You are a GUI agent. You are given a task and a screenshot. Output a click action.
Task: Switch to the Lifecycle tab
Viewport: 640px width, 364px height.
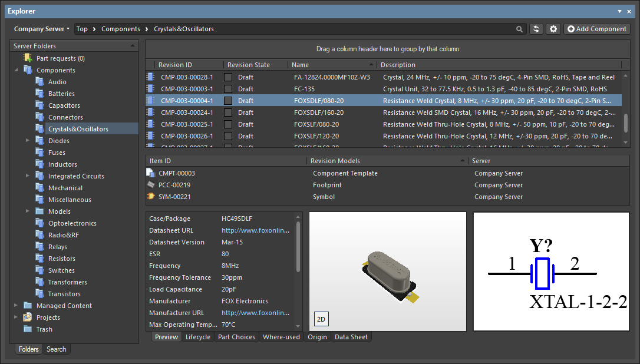click(197, 337)
